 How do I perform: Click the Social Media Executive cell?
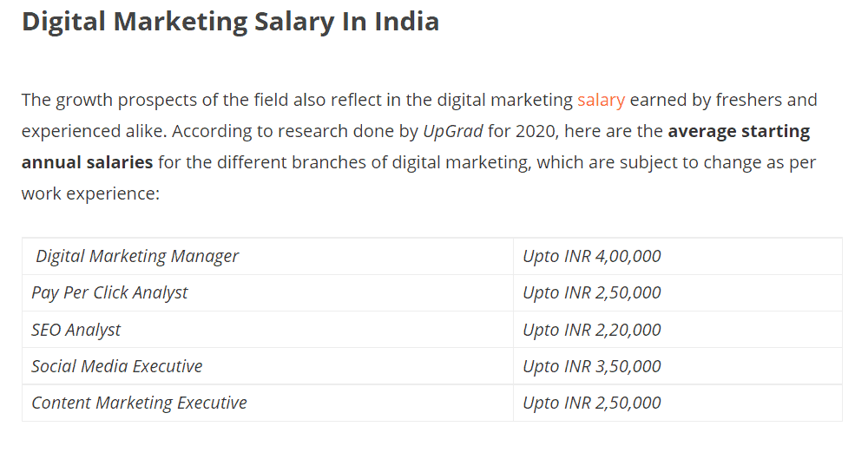(267, 366)
